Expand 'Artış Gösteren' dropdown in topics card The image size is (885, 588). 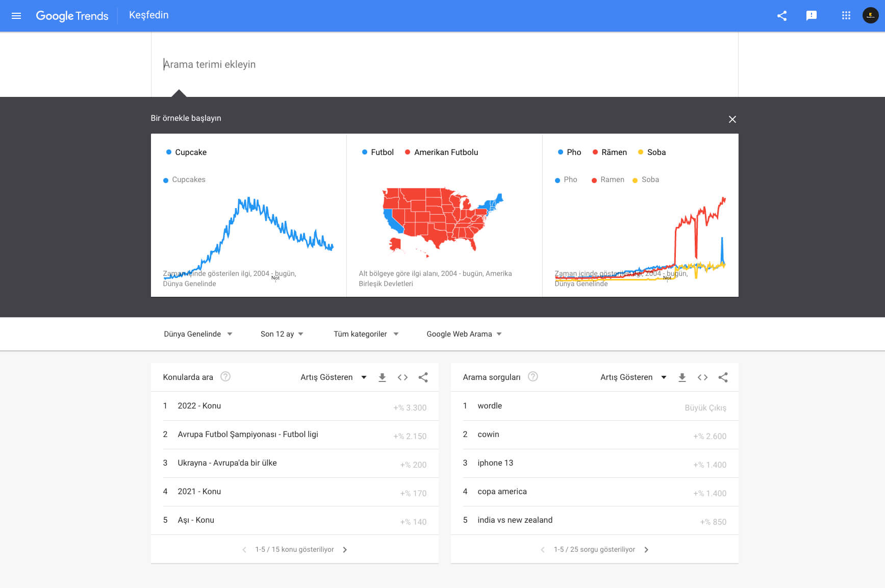point(334,377)
